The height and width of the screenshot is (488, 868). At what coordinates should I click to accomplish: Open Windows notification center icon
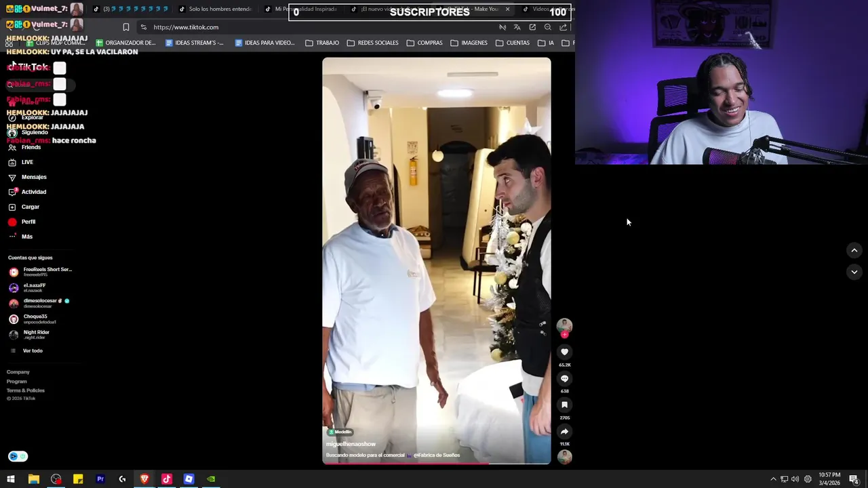(854, 479)
